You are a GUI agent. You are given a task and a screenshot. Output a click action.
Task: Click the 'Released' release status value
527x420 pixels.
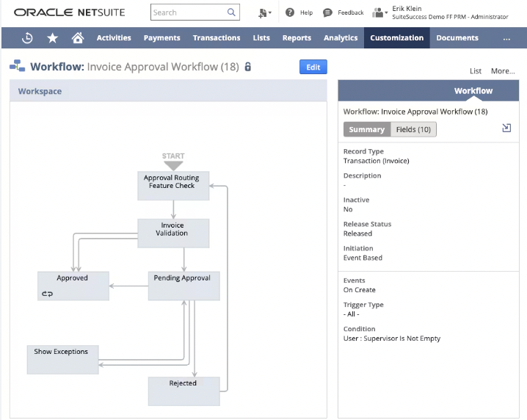click(357, 233)
